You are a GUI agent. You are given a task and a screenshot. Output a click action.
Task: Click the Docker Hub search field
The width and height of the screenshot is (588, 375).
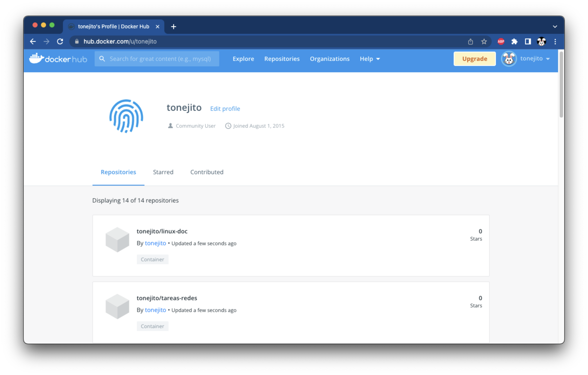[x=160, y=59]
